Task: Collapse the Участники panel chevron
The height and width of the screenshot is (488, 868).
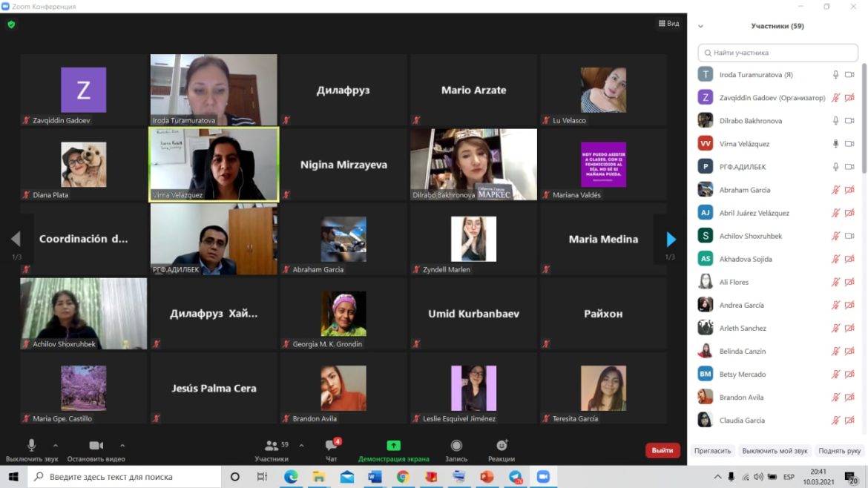Action: tap(700, 27)
